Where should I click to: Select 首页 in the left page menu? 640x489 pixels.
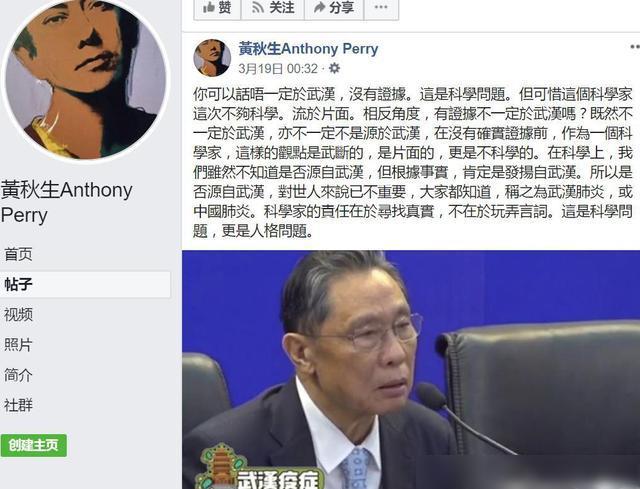tap(18, 254)
